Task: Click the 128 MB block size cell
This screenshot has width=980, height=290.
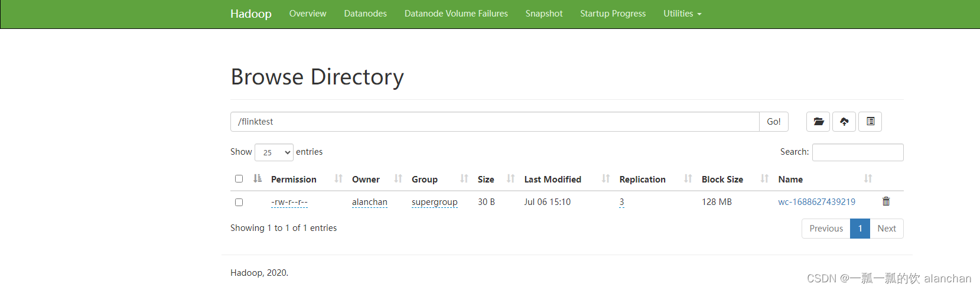Action: (x=717, y=202)
